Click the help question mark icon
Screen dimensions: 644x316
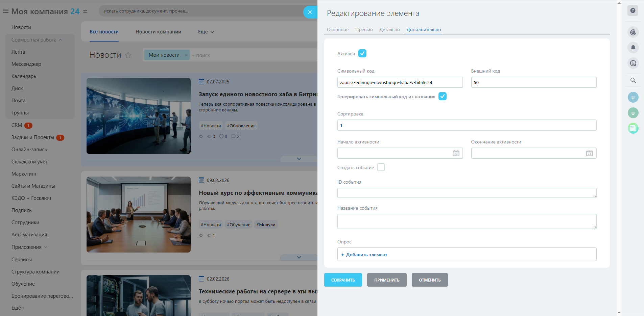click(633, 10)
